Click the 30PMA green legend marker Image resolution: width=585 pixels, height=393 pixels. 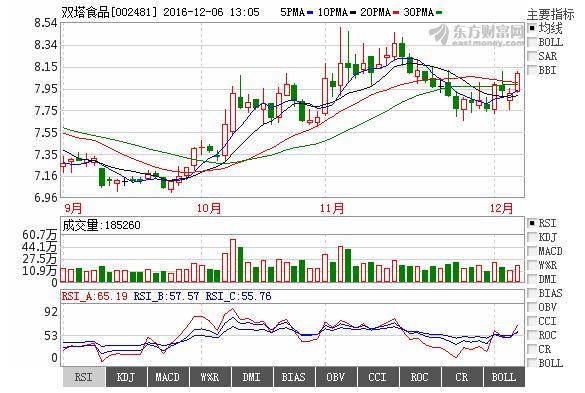pyautogui.click(x=439, y=13)
